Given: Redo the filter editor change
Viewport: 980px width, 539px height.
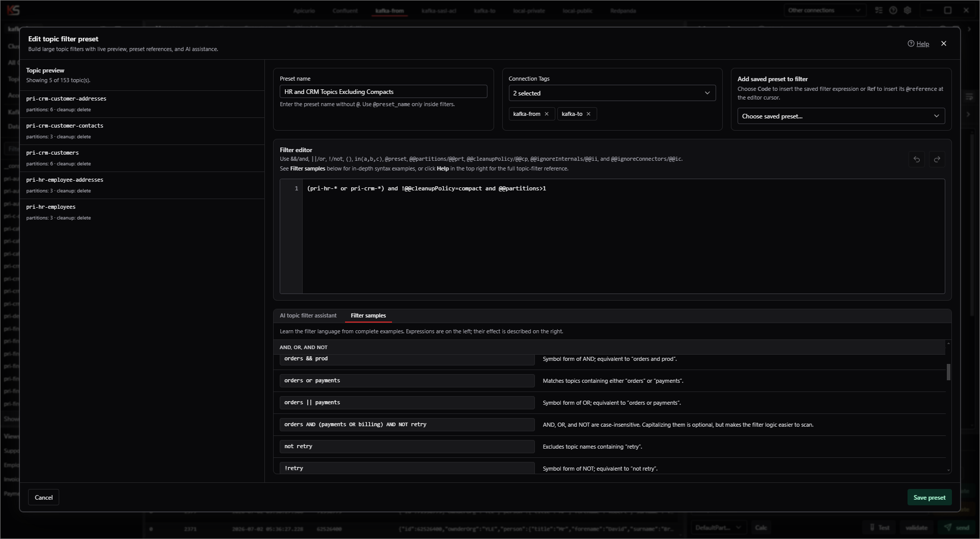Looking at the screenshot, I should [x=937, y=159].
